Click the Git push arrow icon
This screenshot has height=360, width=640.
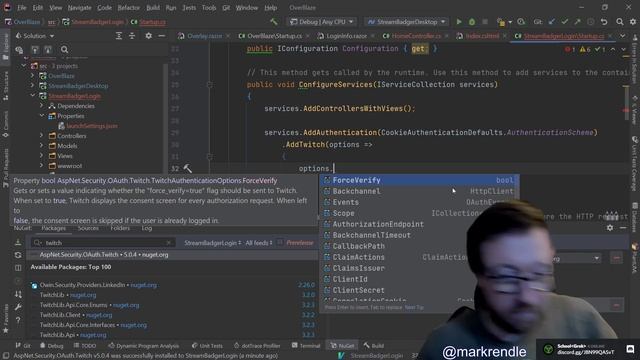pyautogui.click(x=577, y=22)
